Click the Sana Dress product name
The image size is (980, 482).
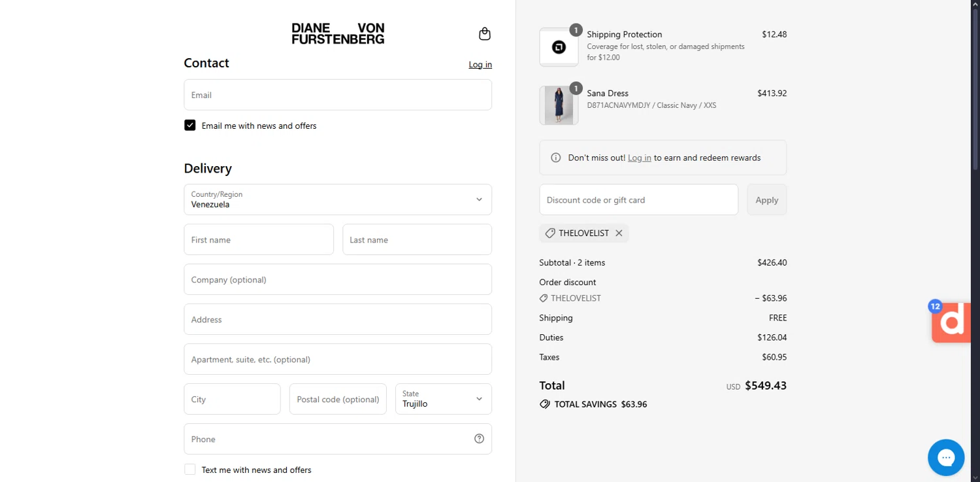click(608, 94)
